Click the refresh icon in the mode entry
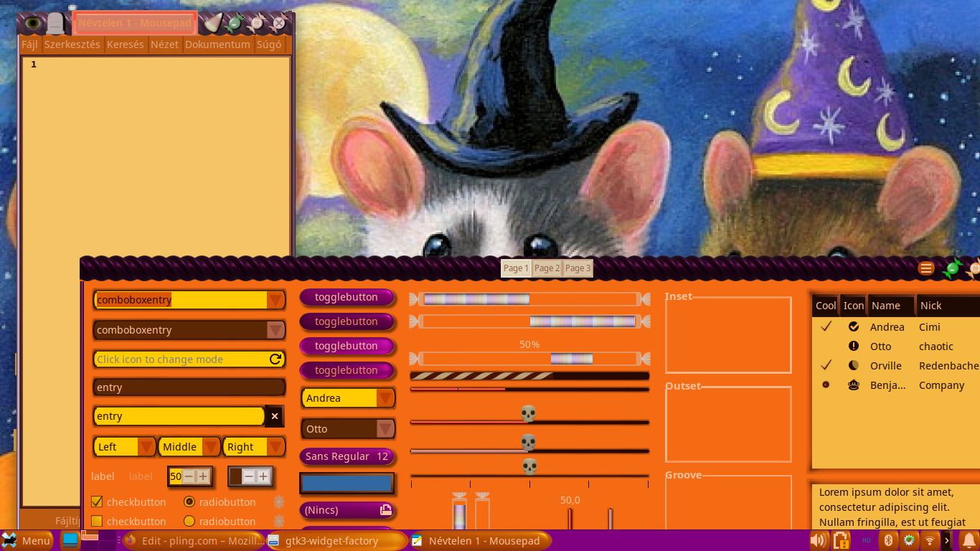980x551 pixels. [x=275, y=359]
